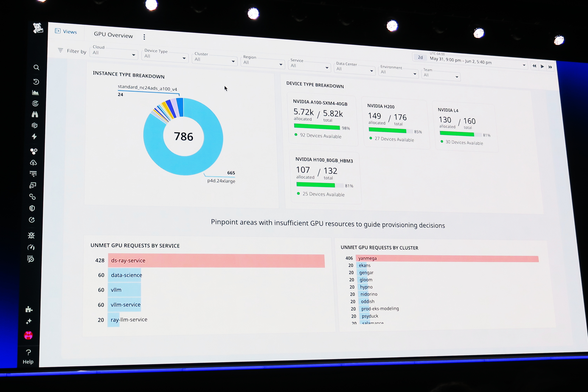This screenshot has width=588, height=392.
Task: Step time range backward
Action: [534, 66]
